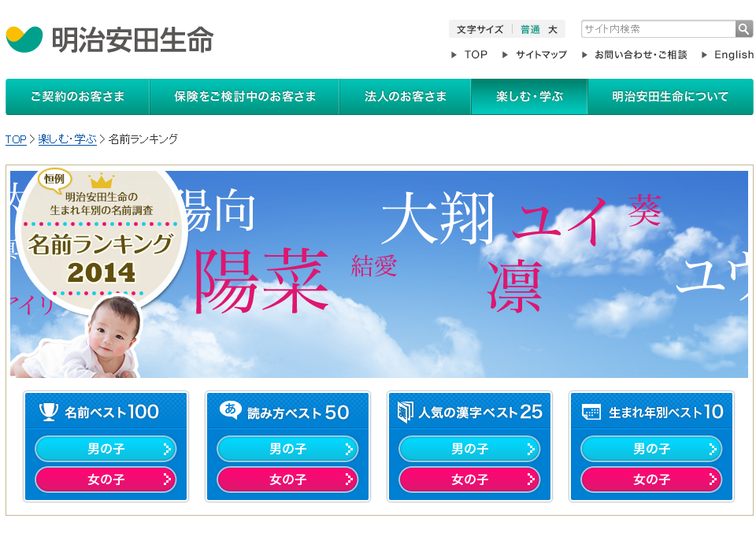Open 女の子 under 生まれ年別ベスト10
The image size is (756, 537).
coord(651,480)
